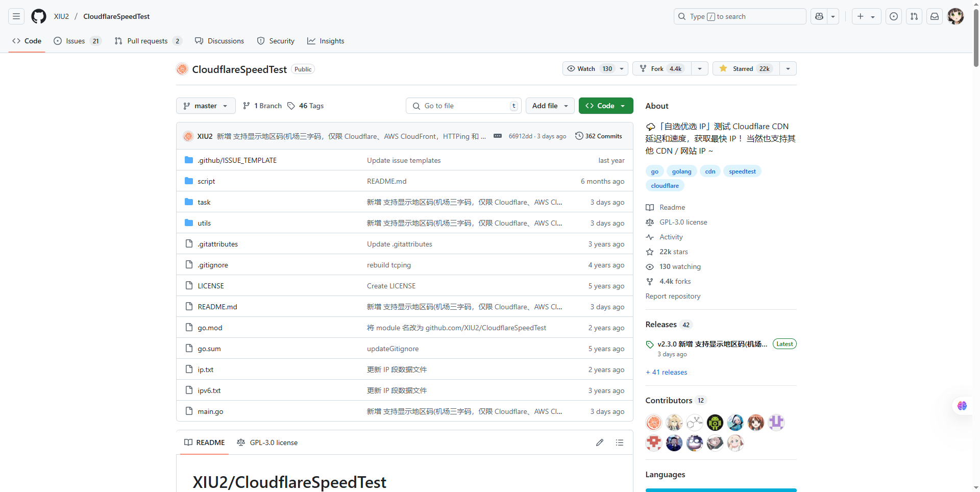This screenshot has height=492, width=980.
Task: Fork the repository with Fork button
Action: click(662, 68)
